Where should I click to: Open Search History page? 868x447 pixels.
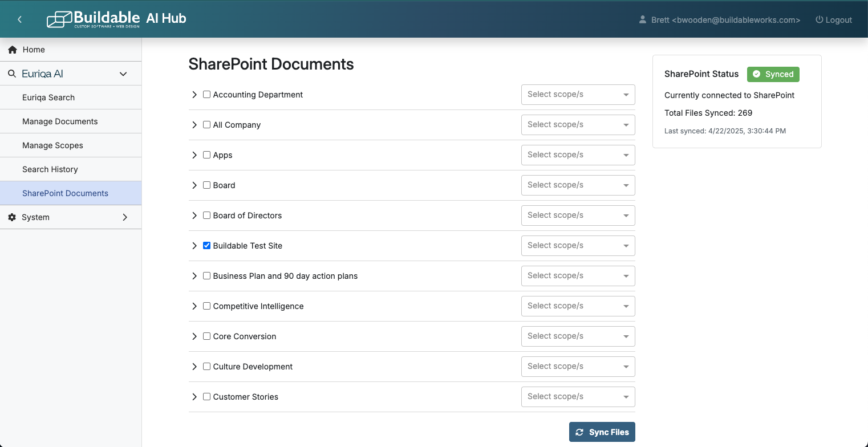click(x=71, y=169)
